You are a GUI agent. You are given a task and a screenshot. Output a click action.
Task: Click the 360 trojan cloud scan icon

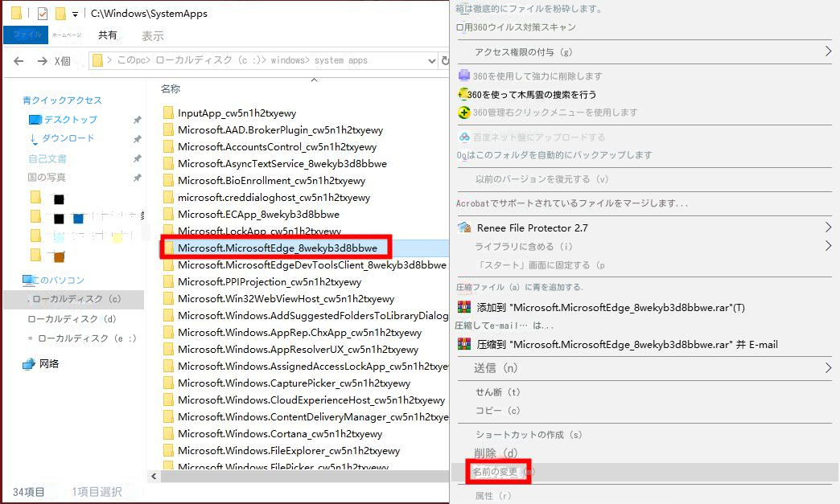pyautogui.click(x=461, y=93)
